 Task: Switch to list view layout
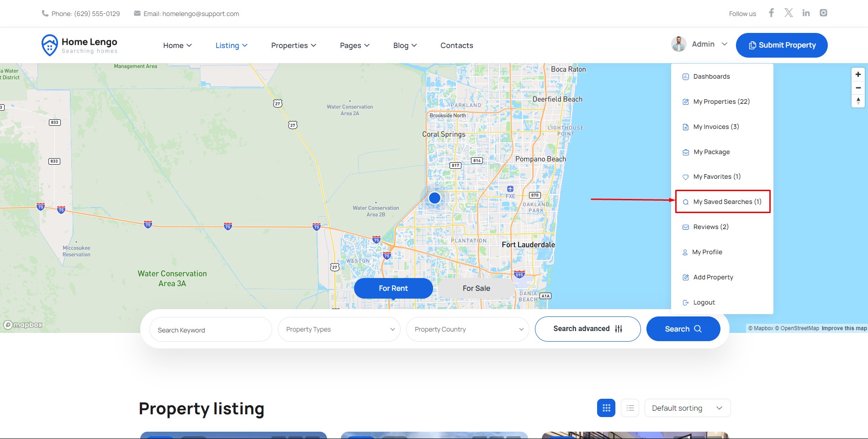[x=630, y=408]
